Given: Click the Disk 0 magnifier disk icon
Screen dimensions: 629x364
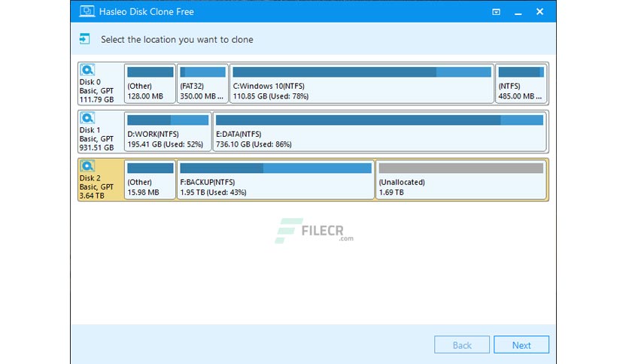Looking at the screenshot, I should (87, 70).
